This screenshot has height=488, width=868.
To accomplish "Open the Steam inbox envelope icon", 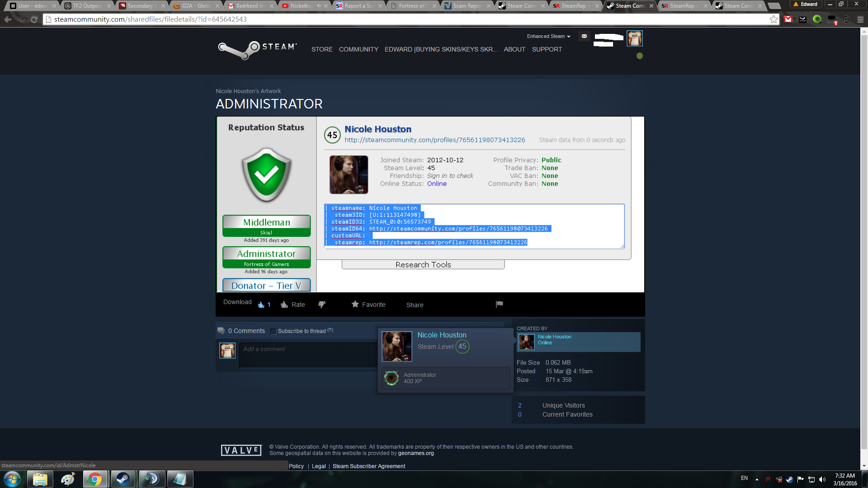I will [584, 36].
